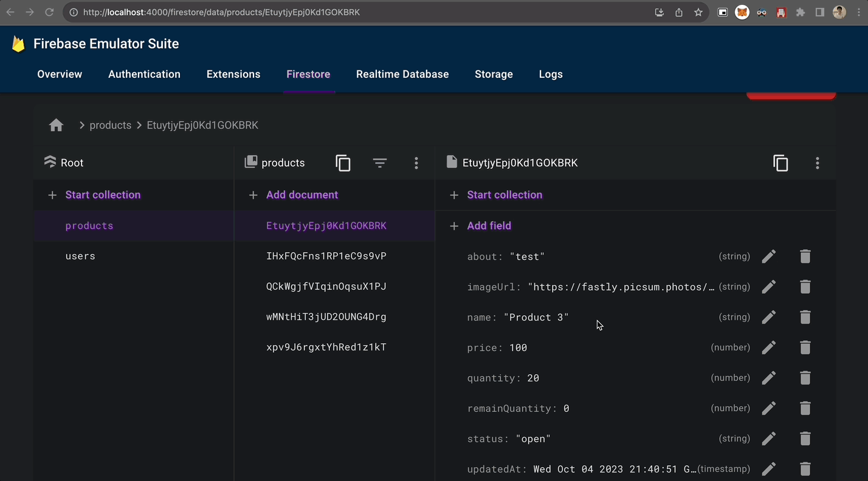Delete the status field
Viewport: 868px width, 481px height.
805,438
